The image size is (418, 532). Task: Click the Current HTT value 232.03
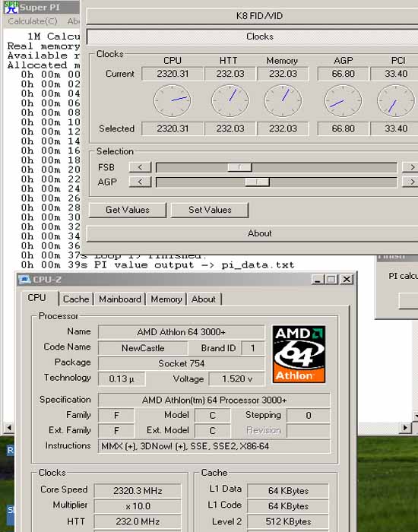tap(230, 74)
